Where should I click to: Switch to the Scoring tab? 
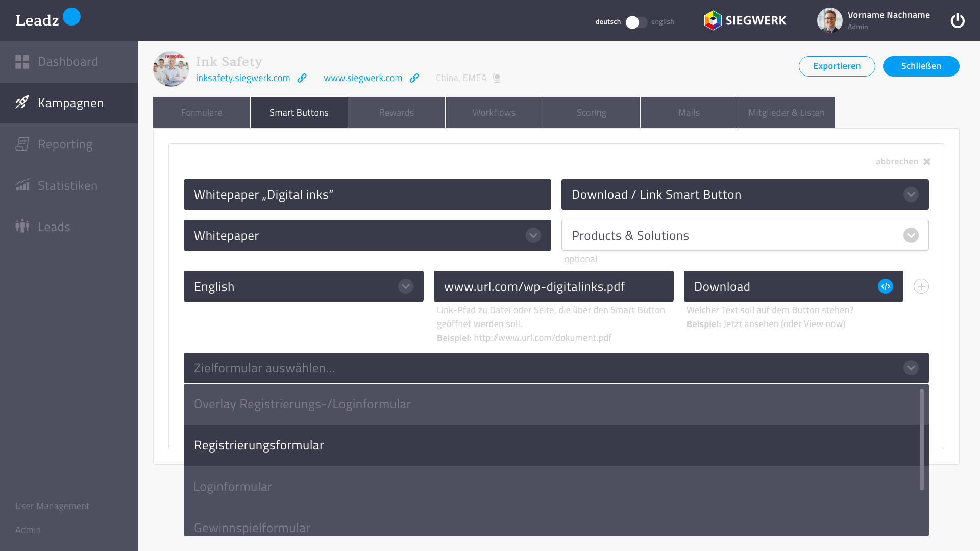pos(591,113)
